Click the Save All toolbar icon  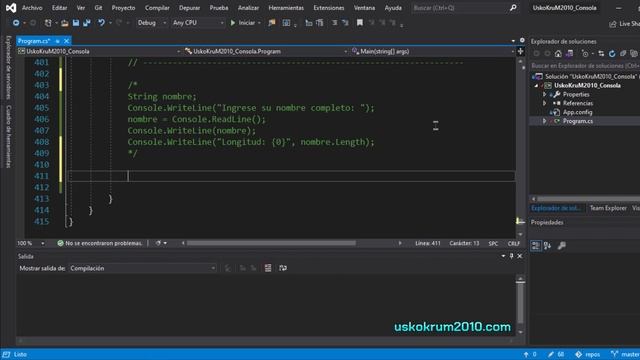pyautogui.click(x=87, y=23)
